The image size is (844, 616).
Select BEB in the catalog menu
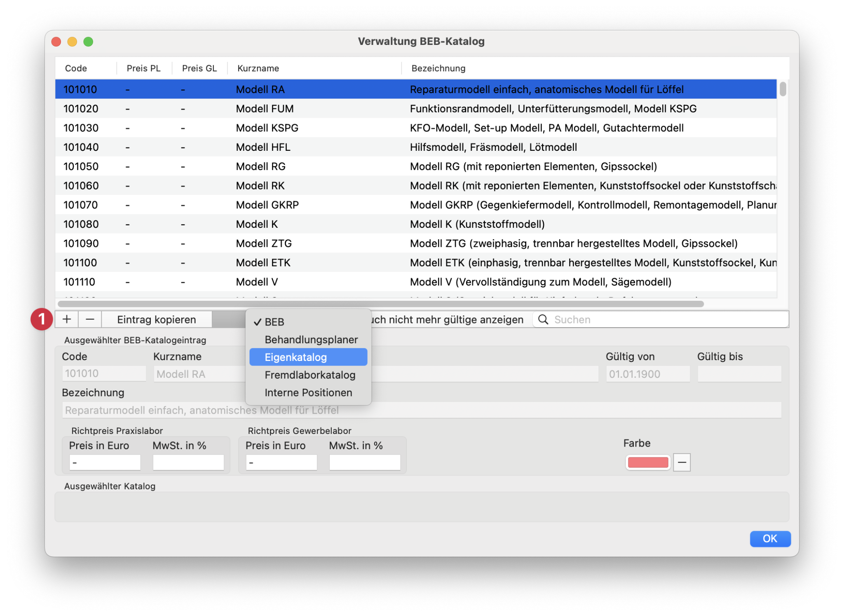pos(308,322)
